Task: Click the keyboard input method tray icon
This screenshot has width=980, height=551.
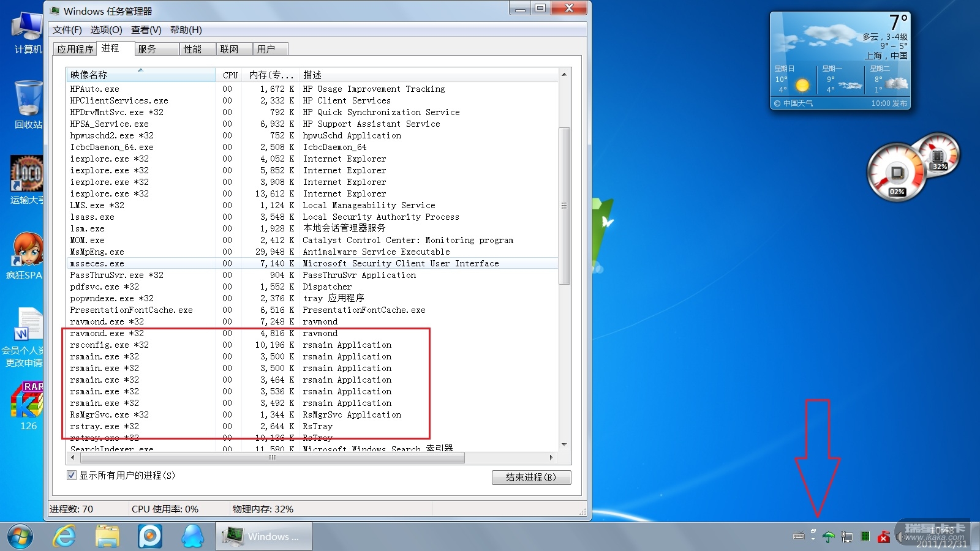Action: point(799,536)
